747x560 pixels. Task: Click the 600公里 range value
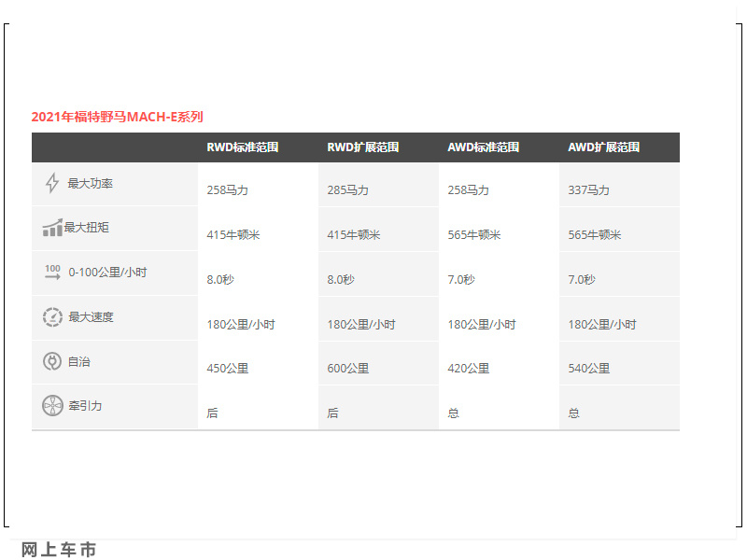[x=348, y=368]
